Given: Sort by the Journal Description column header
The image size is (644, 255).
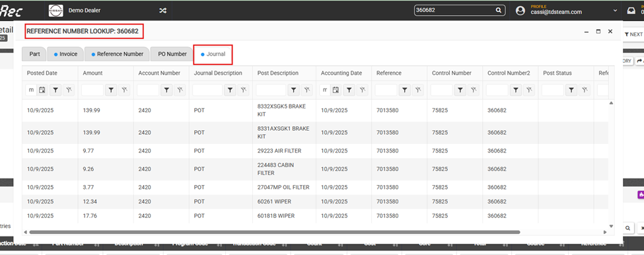Looking at the screenshot, I should (218, 73).
